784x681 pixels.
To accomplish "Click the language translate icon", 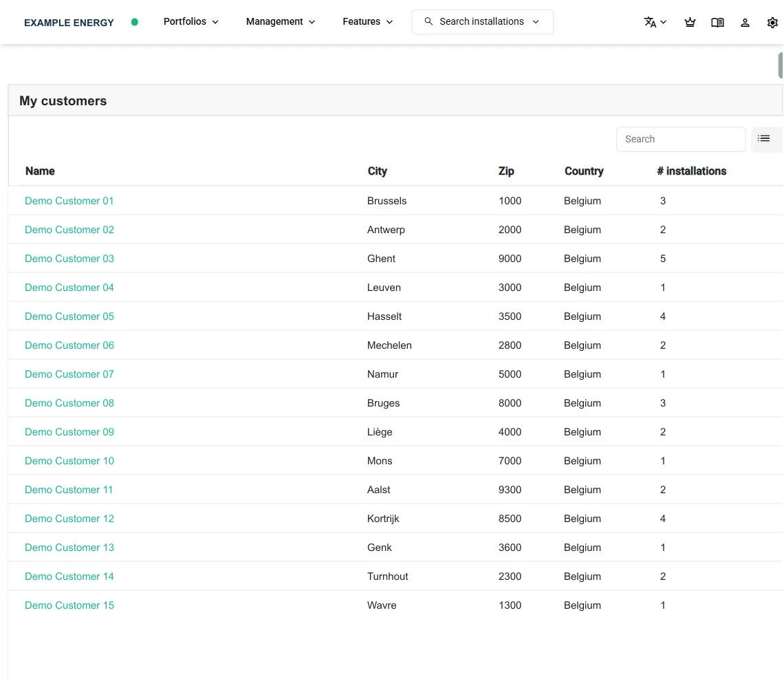I will [649, 22].
